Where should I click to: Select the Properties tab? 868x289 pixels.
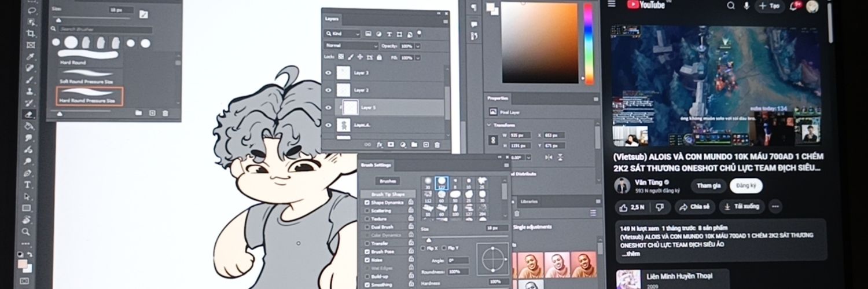pos(497,98)
